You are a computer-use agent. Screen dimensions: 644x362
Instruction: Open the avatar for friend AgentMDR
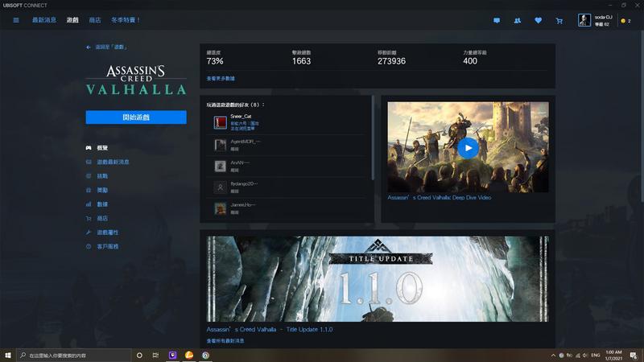coord(220,145)
